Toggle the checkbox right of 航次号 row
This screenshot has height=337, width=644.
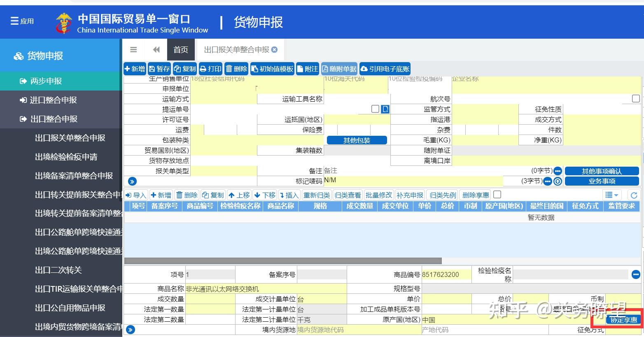636,99
